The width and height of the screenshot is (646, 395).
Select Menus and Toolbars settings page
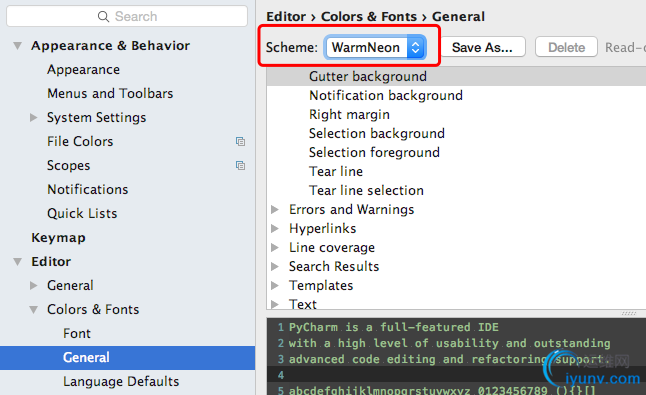pyautogui.click(x=110, y=93)
